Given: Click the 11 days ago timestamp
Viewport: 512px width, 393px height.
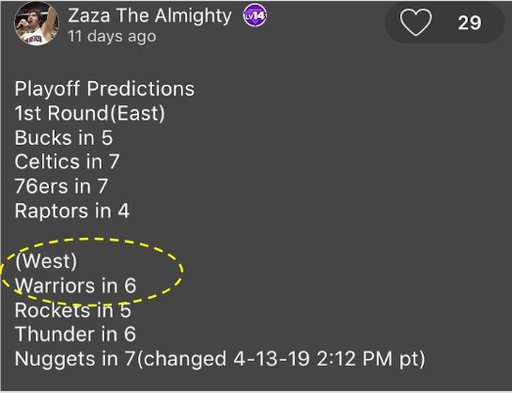Looking at the screenshot, I should click(x=112, y=36).
